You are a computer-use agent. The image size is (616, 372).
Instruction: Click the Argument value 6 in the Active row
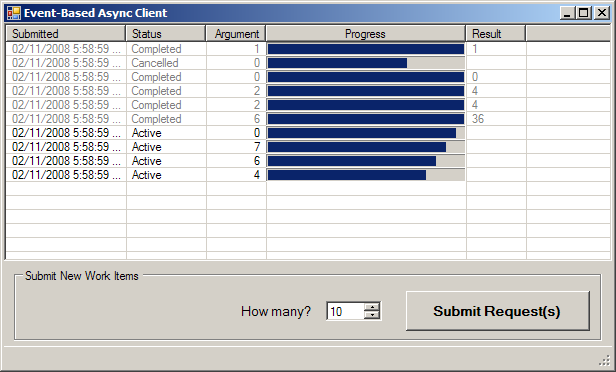pos(257,161)
